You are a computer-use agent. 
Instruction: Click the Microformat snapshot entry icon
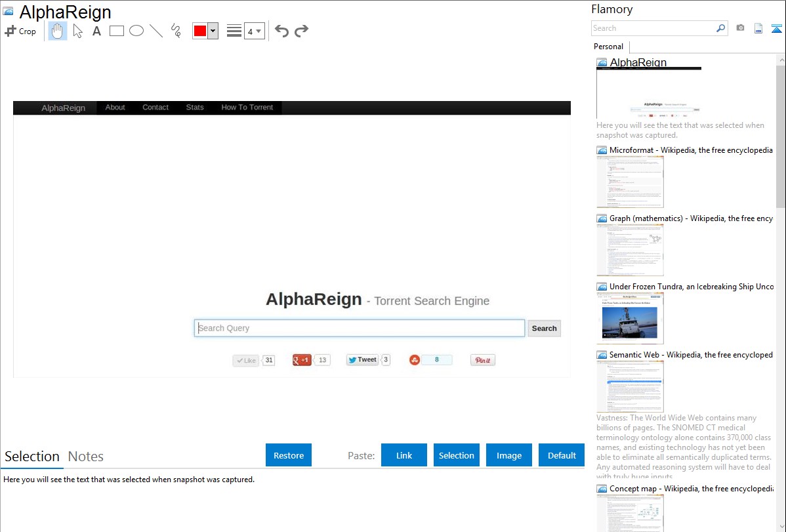click(602, 150)
